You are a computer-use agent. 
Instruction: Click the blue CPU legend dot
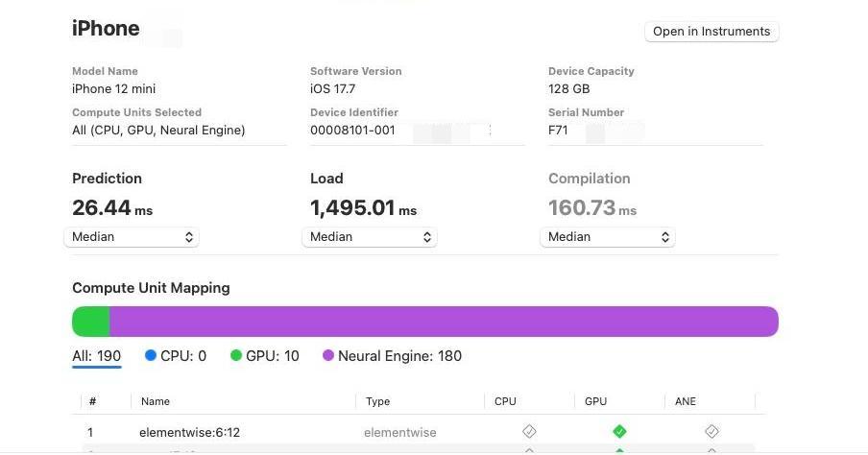(x=150, y=355)
